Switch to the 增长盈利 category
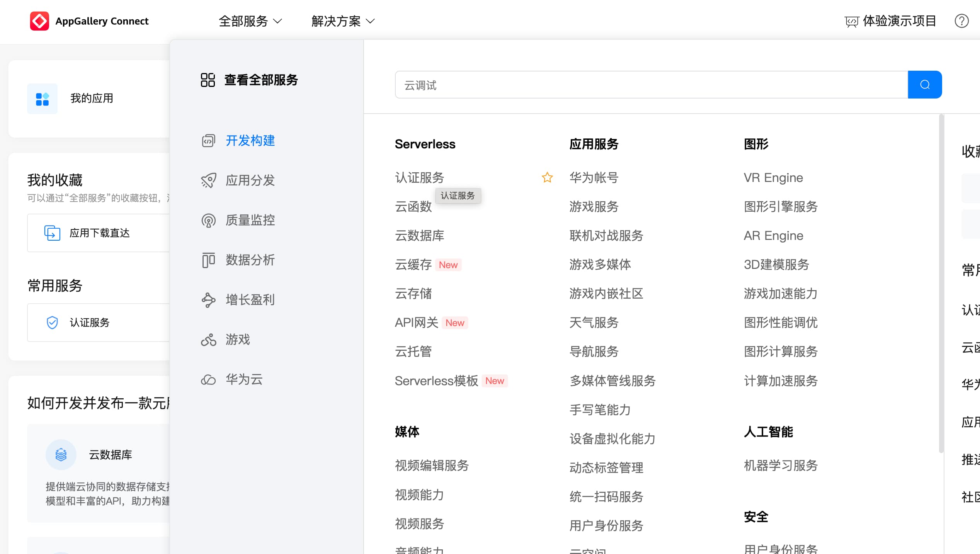Image resolution: width=980 pixels, height=554 pixels. click(250, 300)
